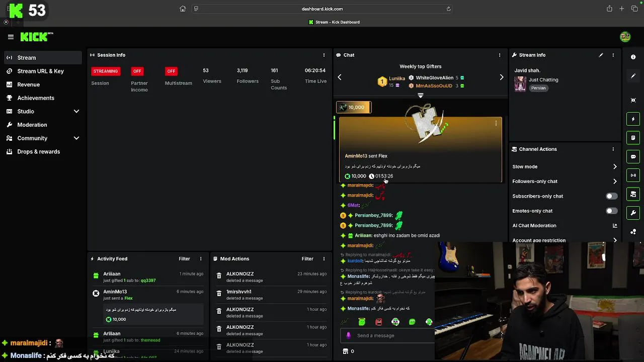
Task: Collapse the top gifters banner
Action: click(x=421, y=95)
